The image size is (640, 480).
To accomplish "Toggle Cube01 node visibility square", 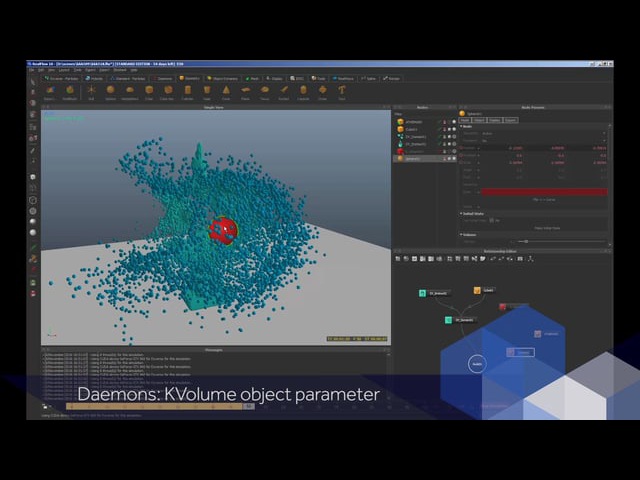I will pyautogui.click(x=449, y=129).
